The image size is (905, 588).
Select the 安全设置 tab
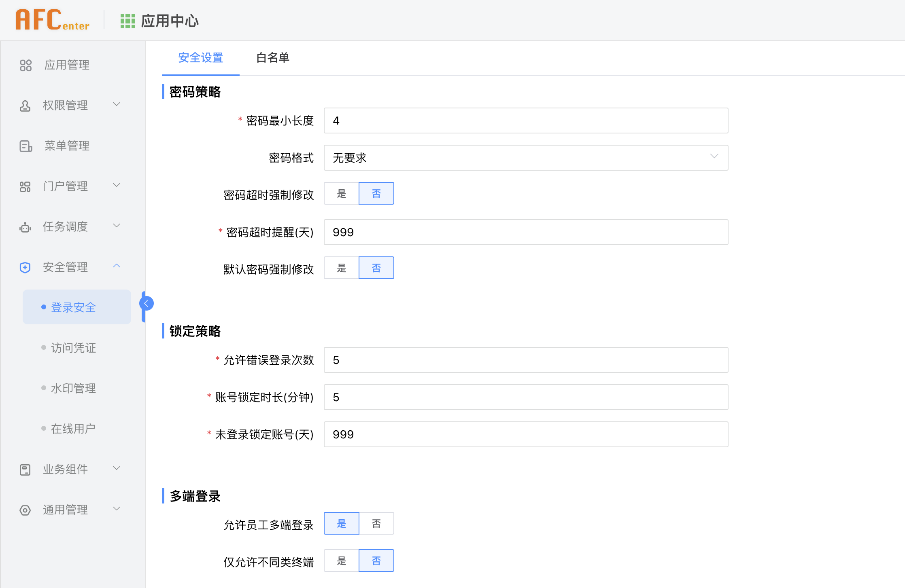(x=200, y=58)
